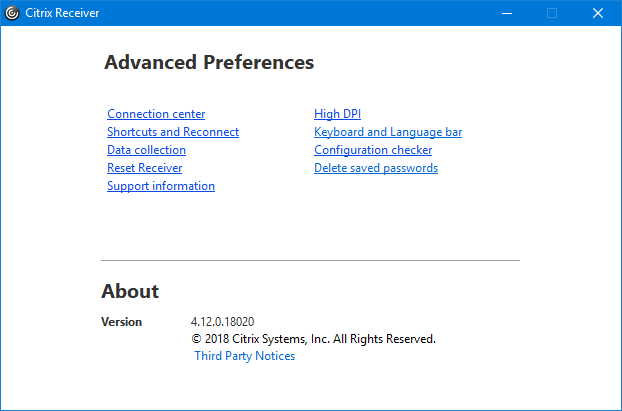The image size is (622, 411).
Task: Open the Connection center link
Action: click(x=156, y=114)
